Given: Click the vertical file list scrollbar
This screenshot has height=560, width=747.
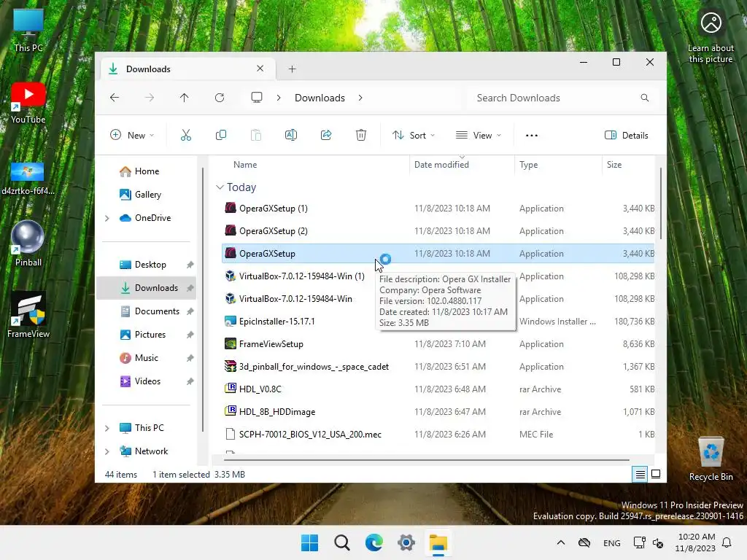Looking at the screenshot, I should [661, 203].
